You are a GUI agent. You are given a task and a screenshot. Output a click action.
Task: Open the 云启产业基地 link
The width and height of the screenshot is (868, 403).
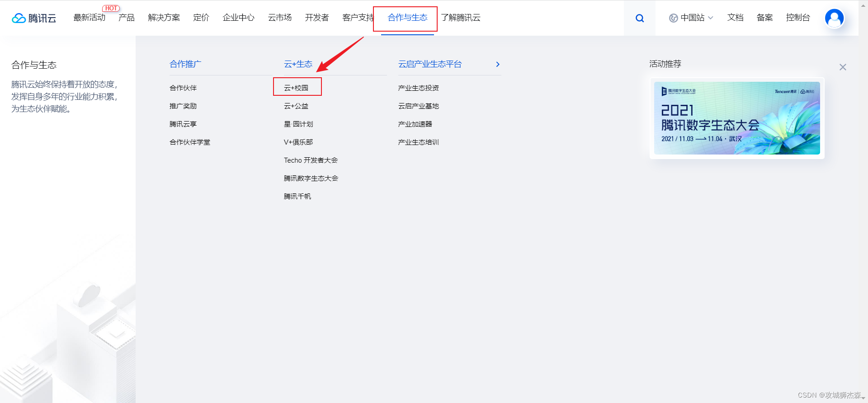419,106
